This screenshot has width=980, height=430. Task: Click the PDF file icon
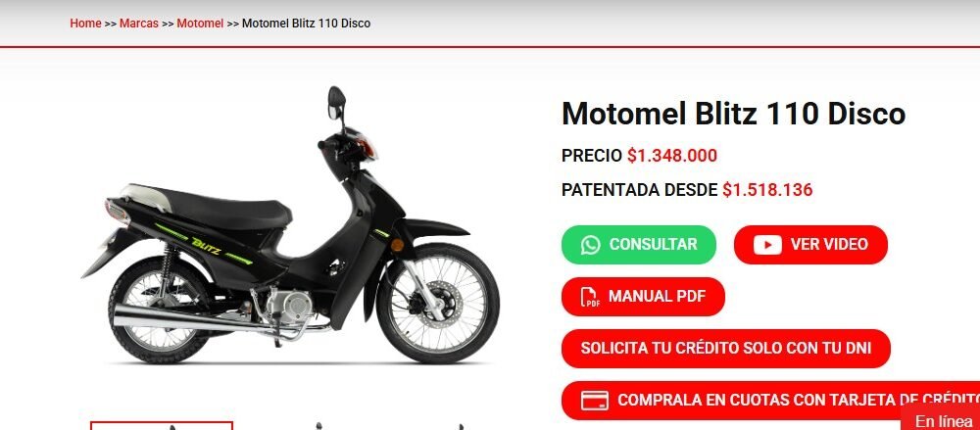[x=589, y=297]
